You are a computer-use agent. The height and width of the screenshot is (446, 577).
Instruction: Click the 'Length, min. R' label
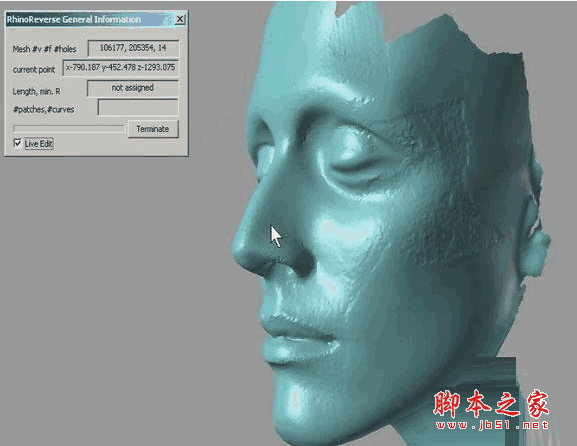point(36,91)
